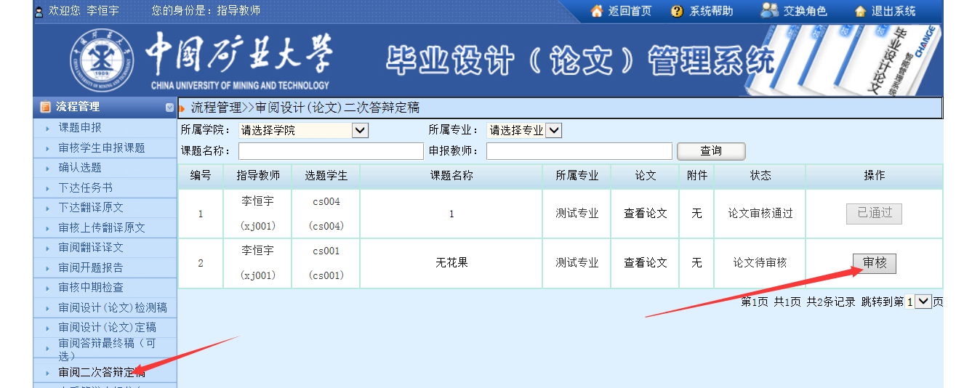Click the house icon for 退出系统
The image size is (980, 388).
click(x=861, y=11)
